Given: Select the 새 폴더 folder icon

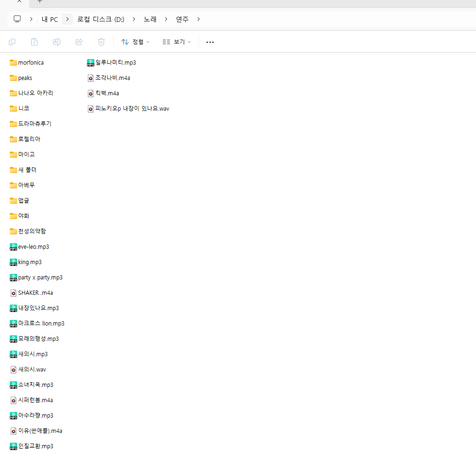Looking at the screenshot, I should coord(13,170).
